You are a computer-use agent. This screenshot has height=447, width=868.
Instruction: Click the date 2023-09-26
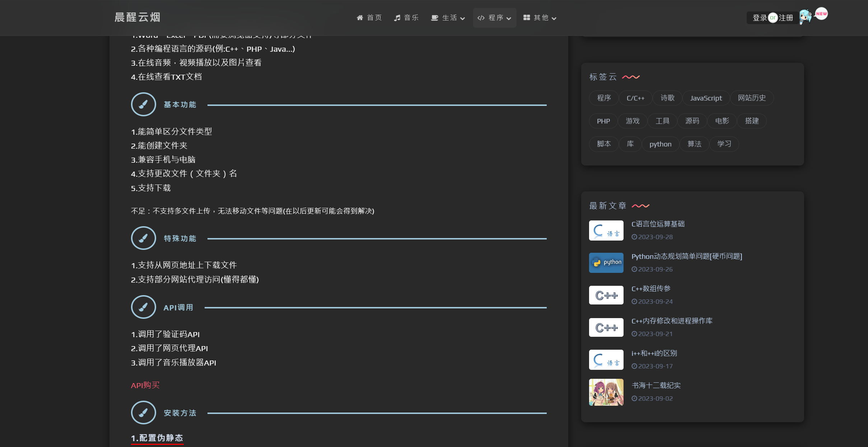[652, 269]
